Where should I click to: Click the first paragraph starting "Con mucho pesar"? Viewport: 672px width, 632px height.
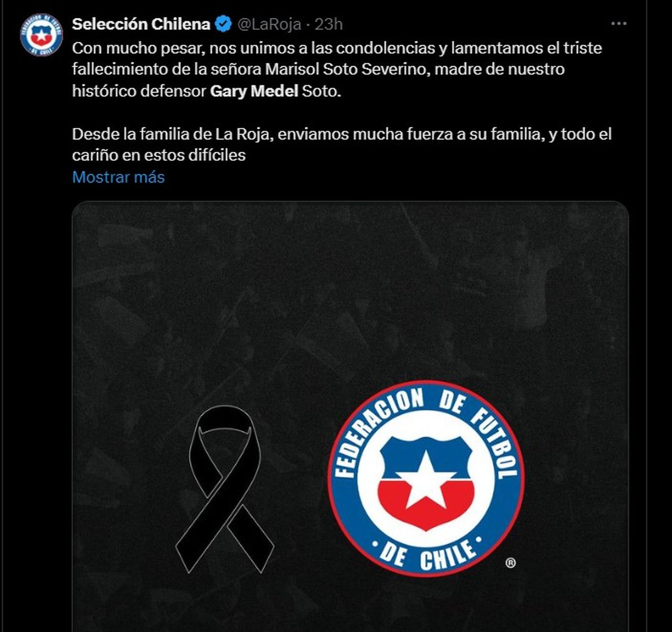[337, 69]
